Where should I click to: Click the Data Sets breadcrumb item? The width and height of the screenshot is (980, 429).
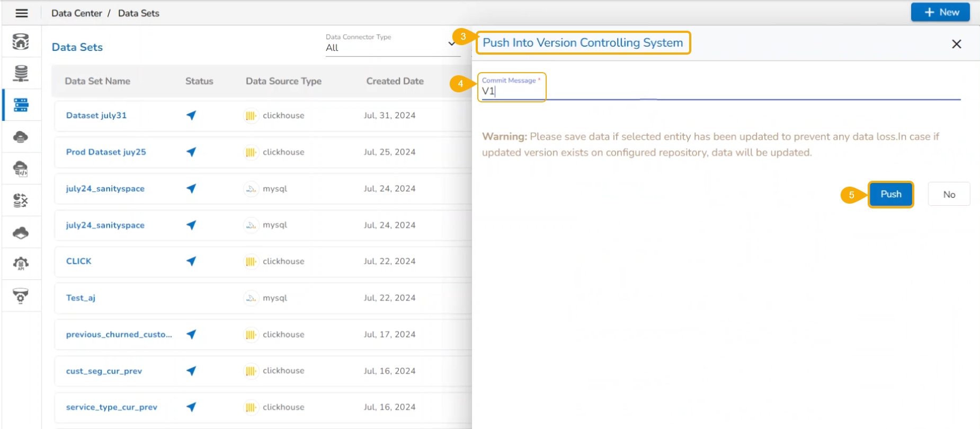pos(139,13)
